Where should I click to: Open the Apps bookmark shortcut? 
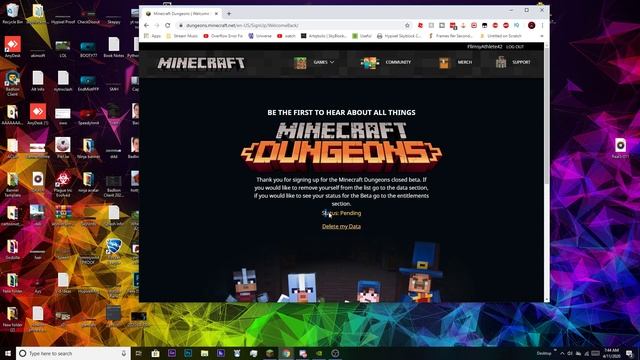[153, 36]
